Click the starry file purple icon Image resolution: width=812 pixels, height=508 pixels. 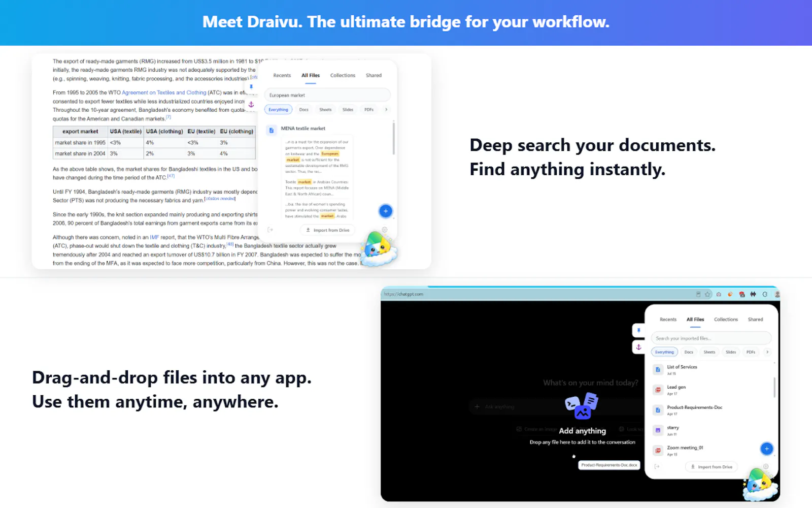pos(658,430)
